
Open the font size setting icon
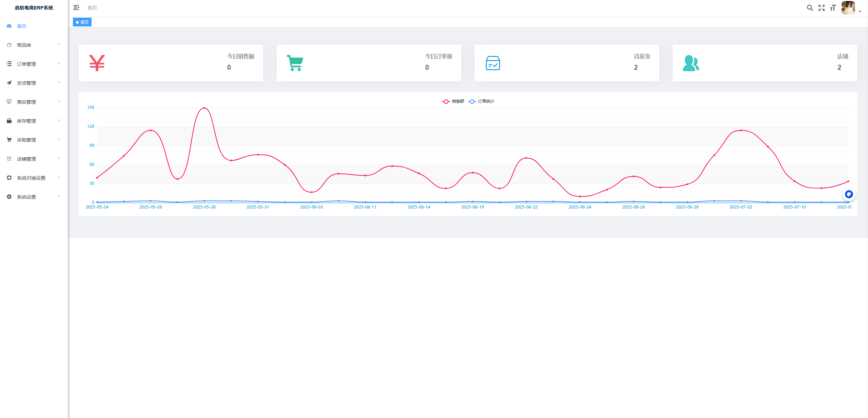833,8
